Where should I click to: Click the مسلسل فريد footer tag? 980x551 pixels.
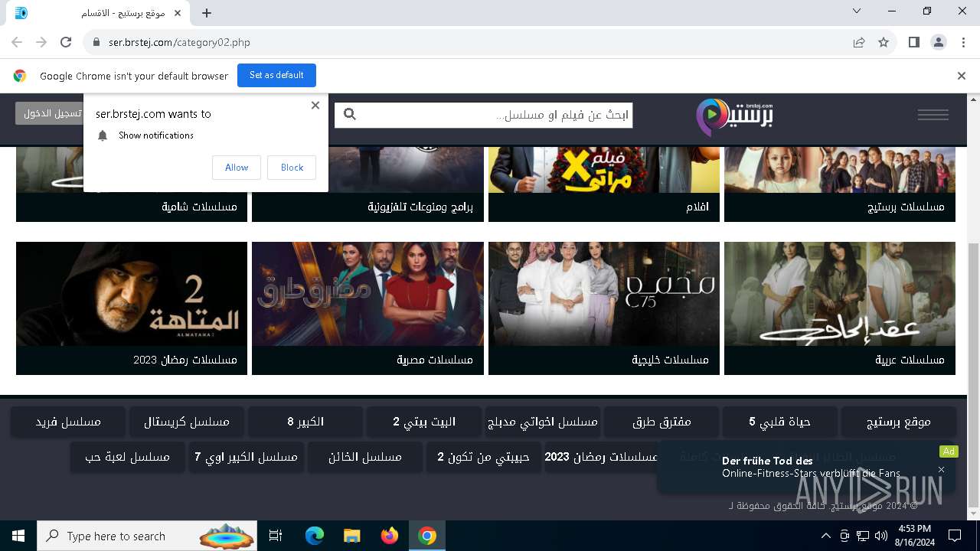coord(68,422)
